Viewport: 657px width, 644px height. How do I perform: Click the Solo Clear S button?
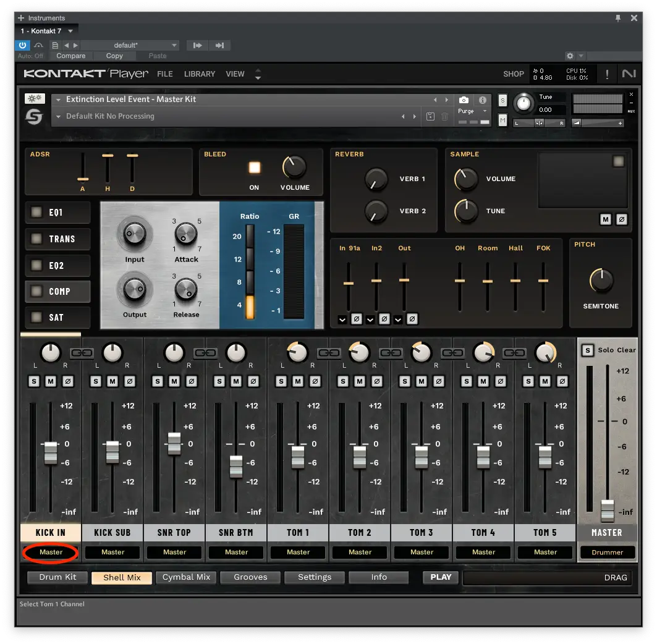click(x=587, y=350)
